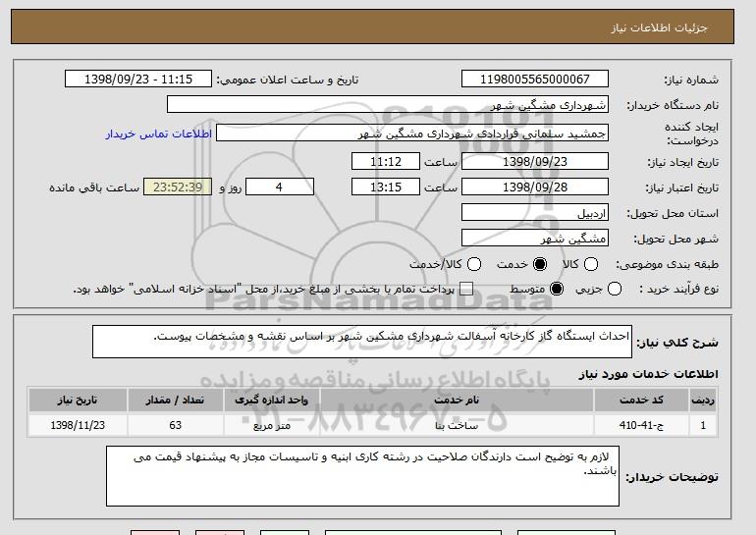Click the remaining days field showing 4
Viewport: 756px width, 535px height.
click(x=280, y=187)
